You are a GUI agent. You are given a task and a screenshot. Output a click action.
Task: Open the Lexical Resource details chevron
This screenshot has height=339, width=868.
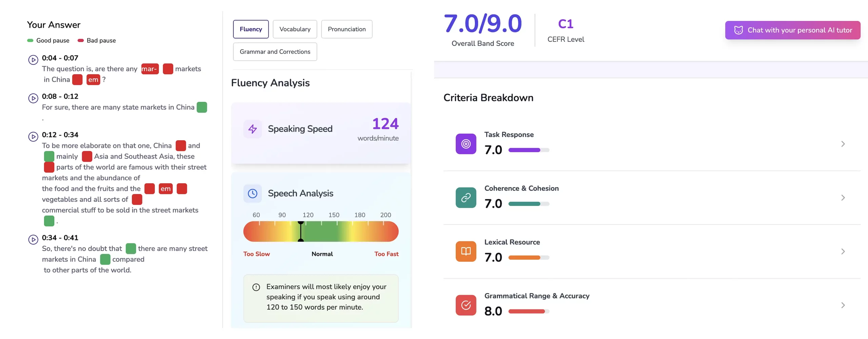pos(843,251)
